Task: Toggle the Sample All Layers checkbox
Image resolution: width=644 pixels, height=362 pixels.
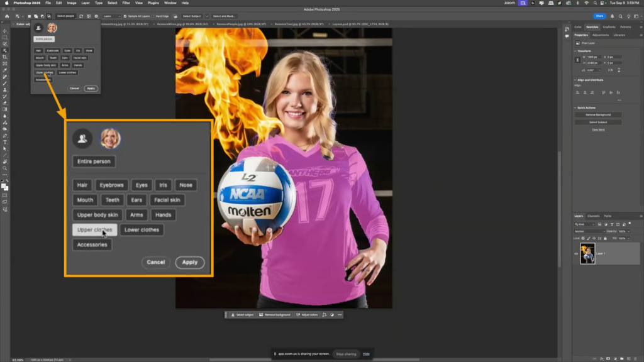Action: [125, 16]
